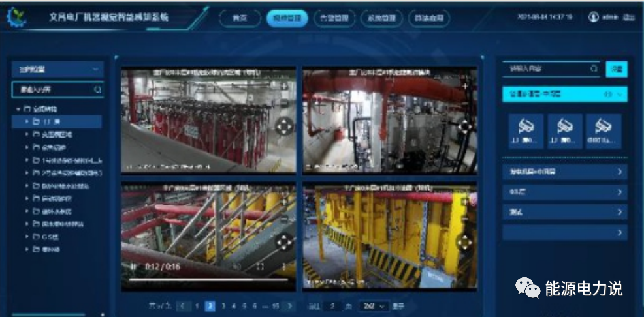Viewport: 644px width, 317px height.
Task: Select the middle camera tile in the right panel
Action: click(565, 131)
